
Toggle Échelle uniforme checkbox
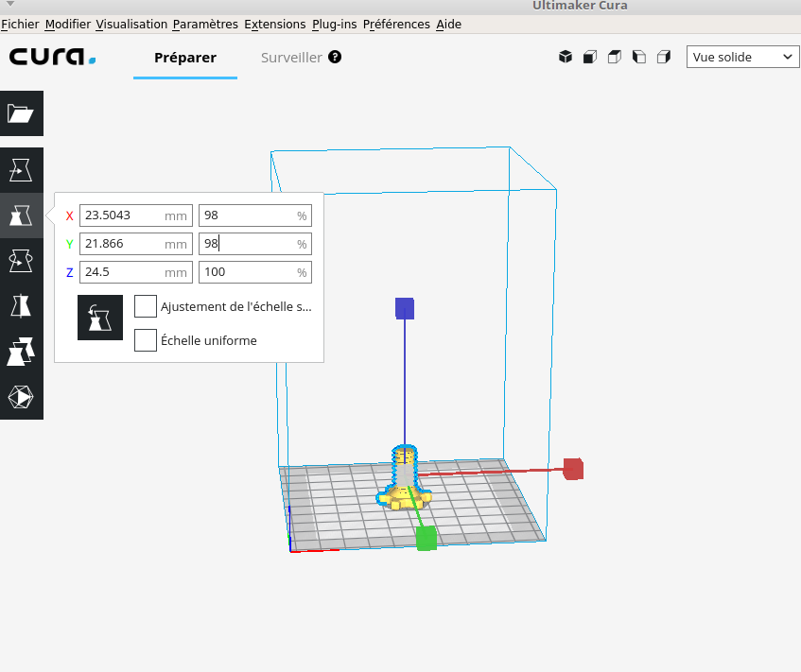145,340
